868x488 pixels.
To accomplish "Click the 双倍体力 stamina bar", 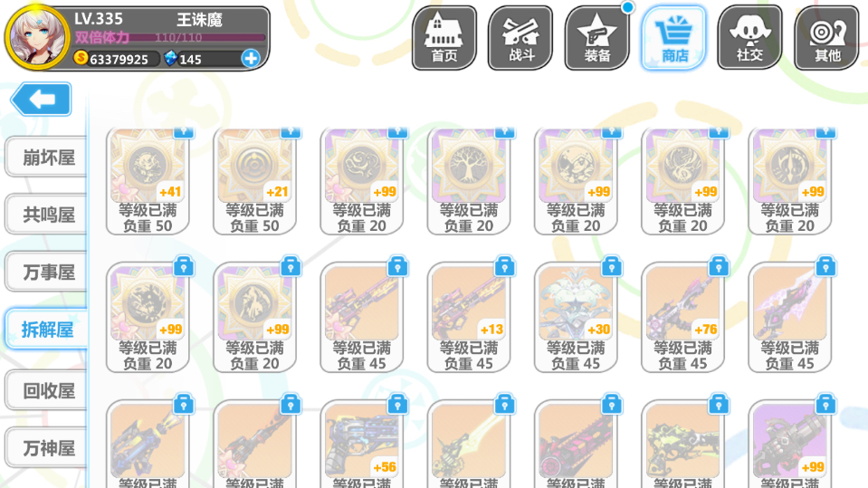I will tap(170, 38).
